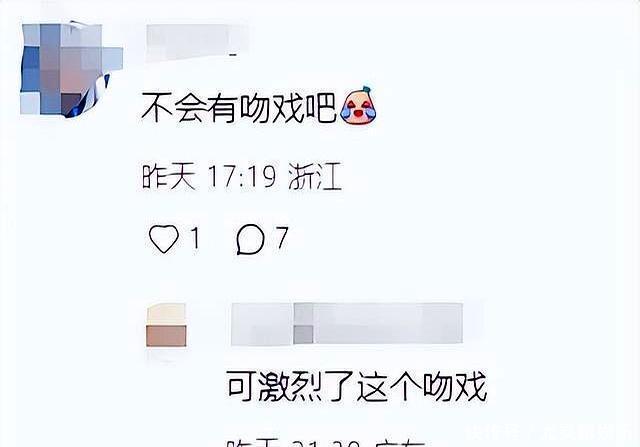Viewport: 640px width, 447px height.
Task: Click the reply text 可激烈了这个吻戏
Action: click(x=357, y=386)
